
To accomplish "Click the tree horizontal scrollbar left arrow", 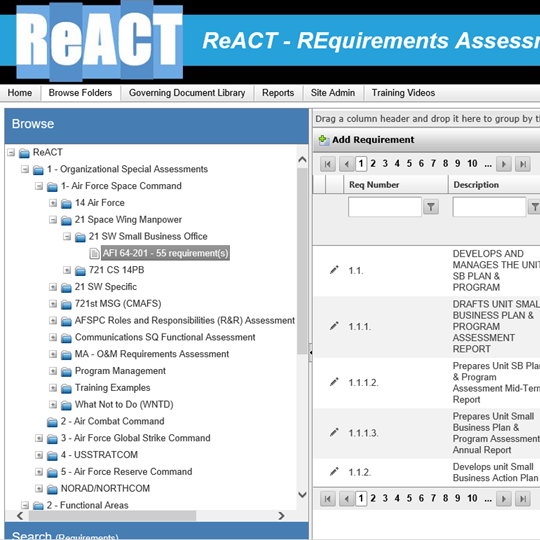I will [x=20, y=516].
